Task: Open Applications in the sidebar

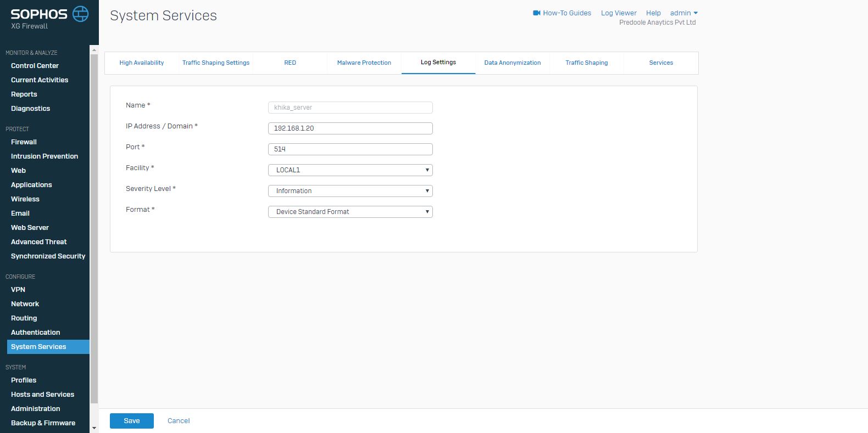Action: tap(31, 185)
